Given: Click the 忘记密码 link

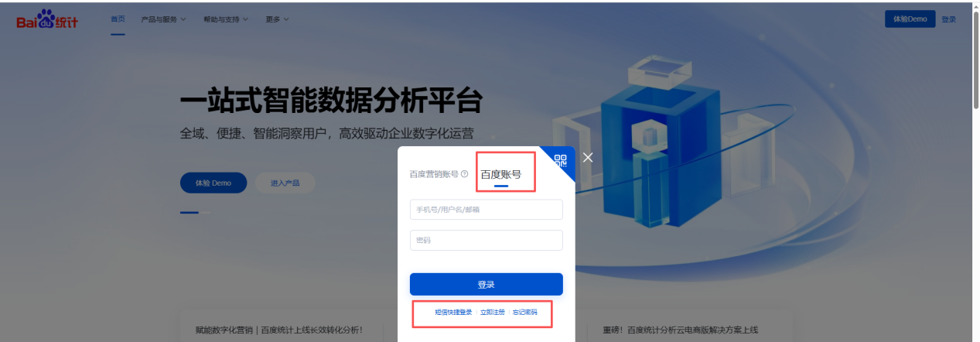Looking at the screenshot, I should coord(525,312).
